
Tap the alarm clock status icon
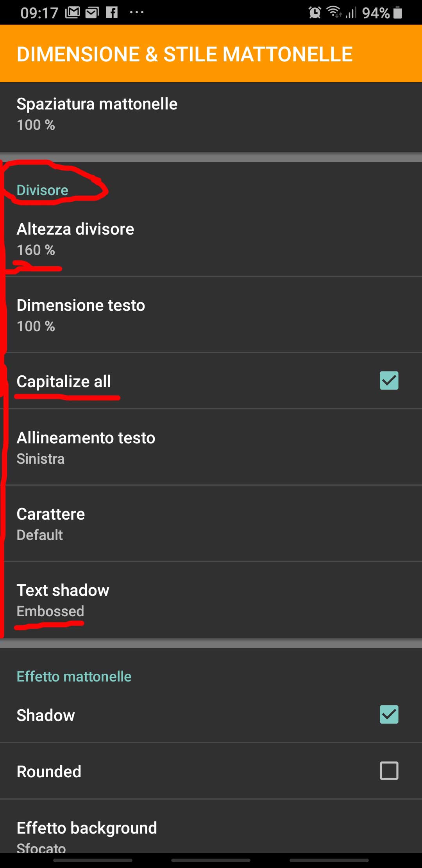pos(315,13)
